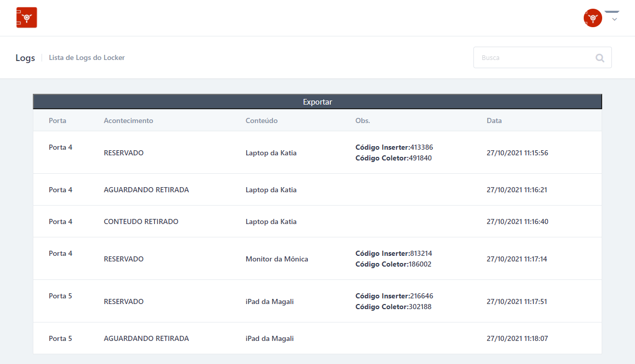Click Porta 5 in the iPad RESERVADO row

[x=61, y=296]
